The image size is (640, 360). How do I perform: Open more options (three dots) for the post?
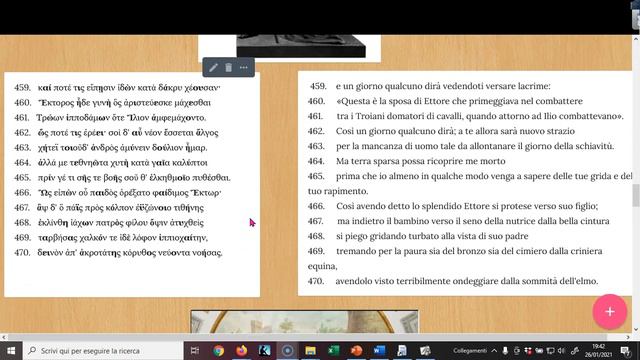244,67
